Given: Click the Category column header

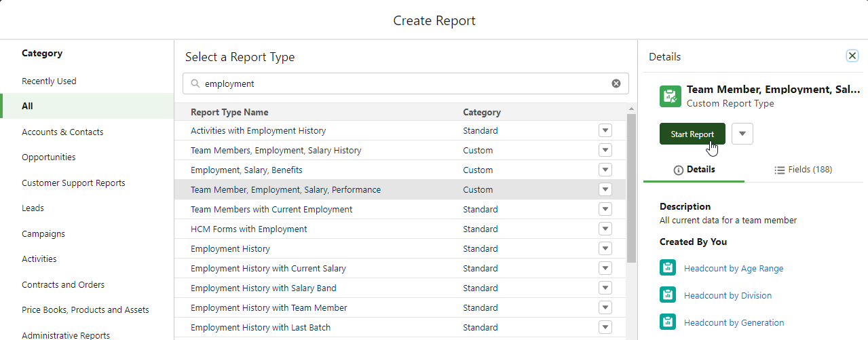Looking at the screenshot, I should [x=482, y=112].
